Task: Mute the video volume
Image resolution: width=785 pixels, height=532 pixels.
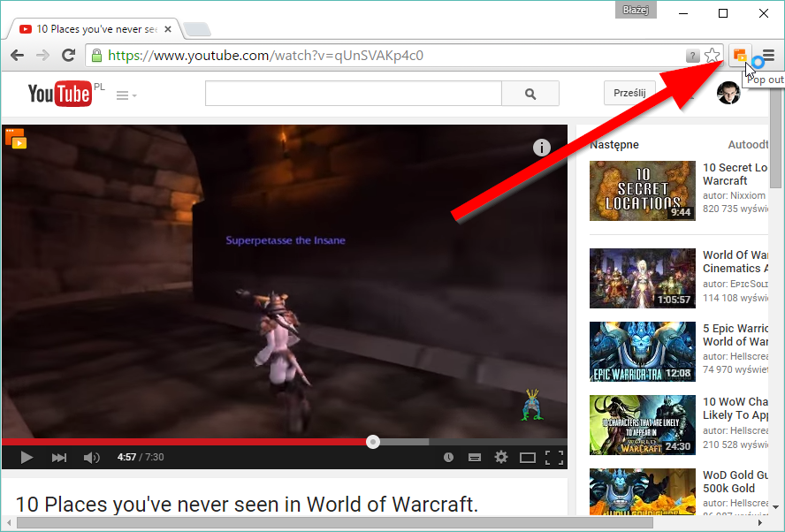Action: tap(92, 458)
